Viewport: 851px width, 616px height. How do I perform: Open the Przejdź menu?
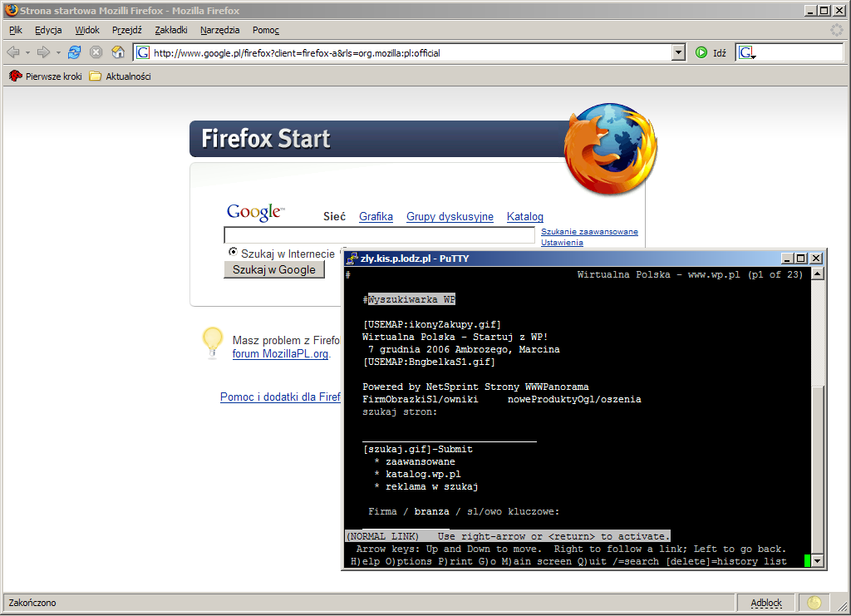[127, 30]
